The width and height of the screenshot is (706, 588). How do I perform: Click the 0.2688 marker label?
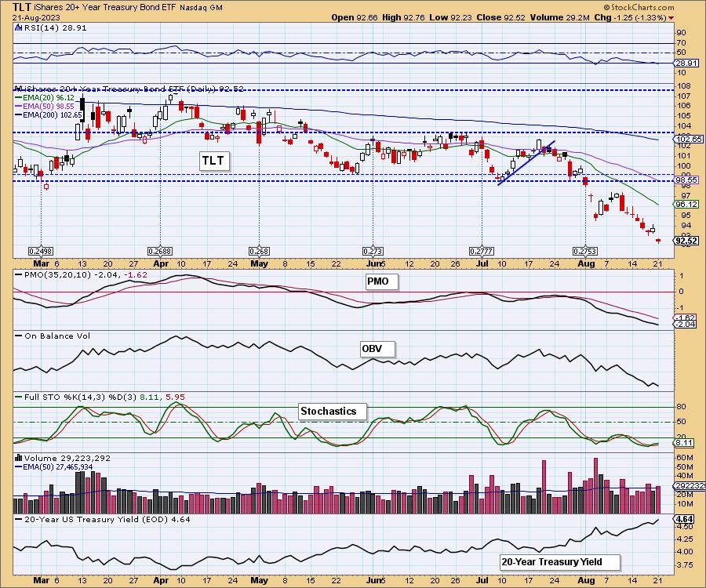tap(160, 251)
